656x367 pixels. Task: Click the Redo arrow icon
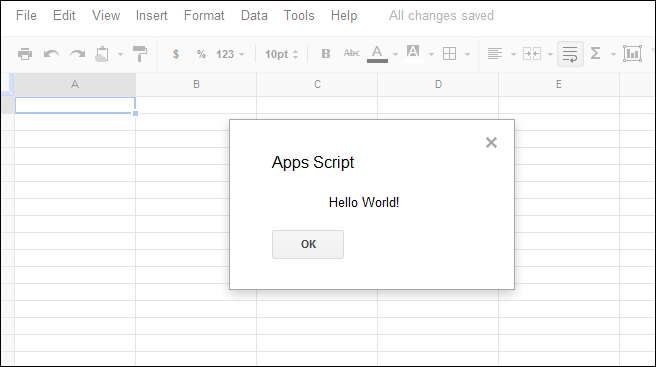77,54
